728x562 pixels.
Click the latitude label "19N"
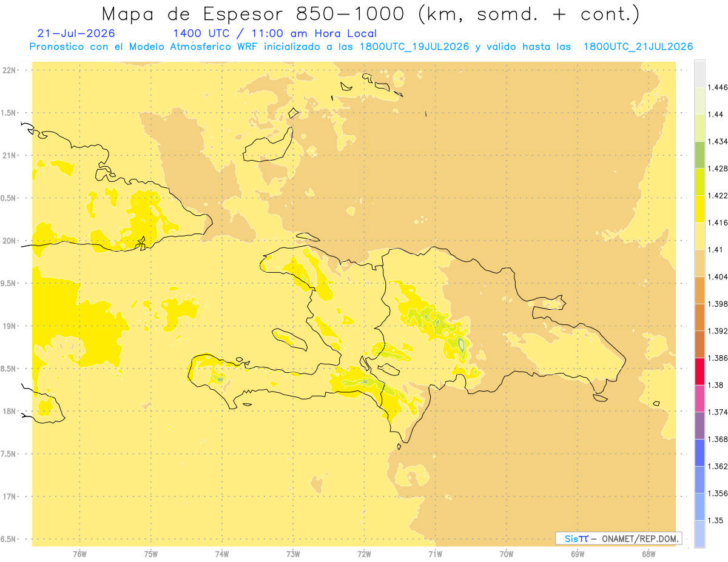pos(8,326)
